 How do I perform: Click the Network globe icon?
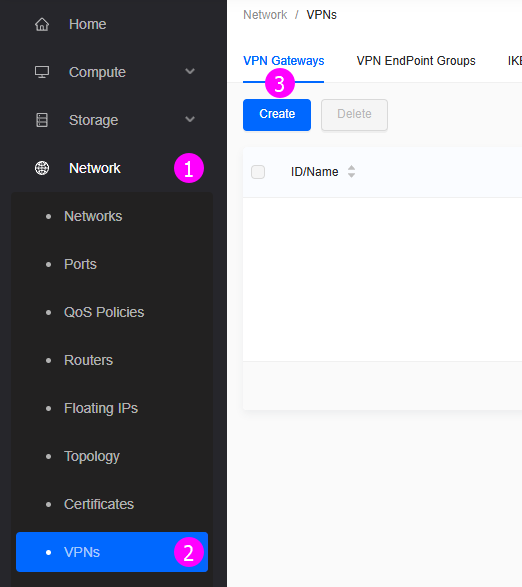coord(42,168)
